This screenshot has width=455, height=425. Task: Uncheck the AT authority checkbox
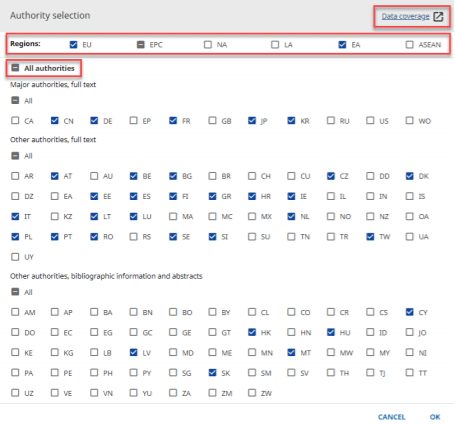click(x=55, y=176)
